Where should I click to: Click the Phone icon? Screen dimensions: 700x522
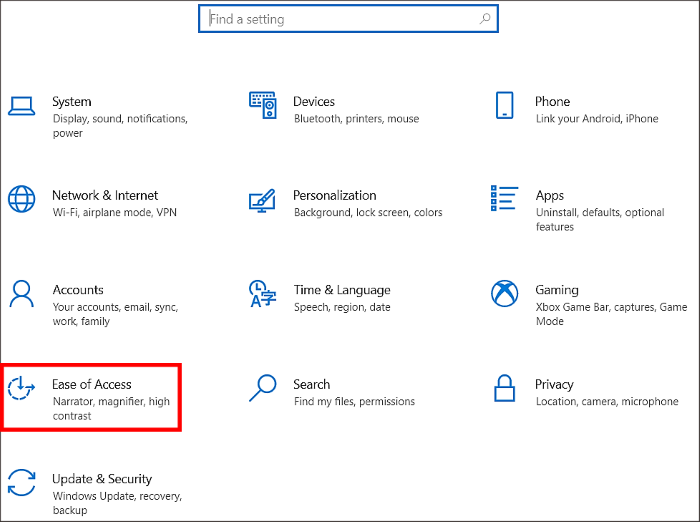pyautogui.click(x=504, y=105)
